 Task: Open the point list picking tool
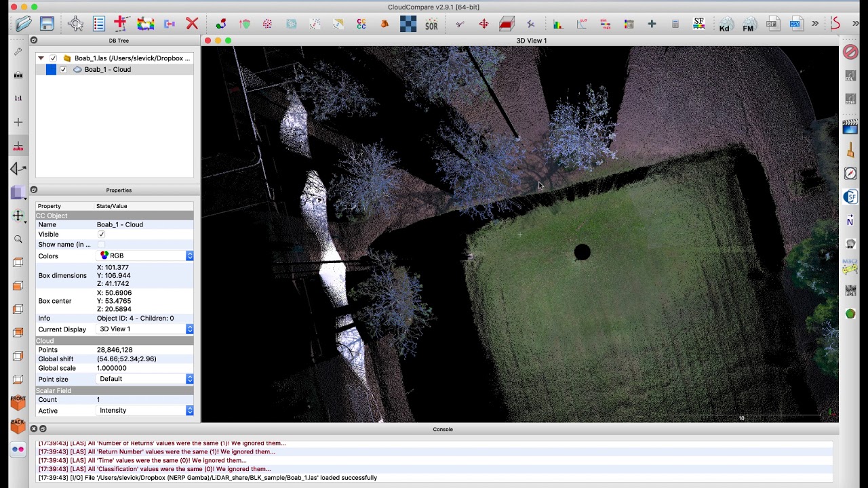(x=99, y=24)
